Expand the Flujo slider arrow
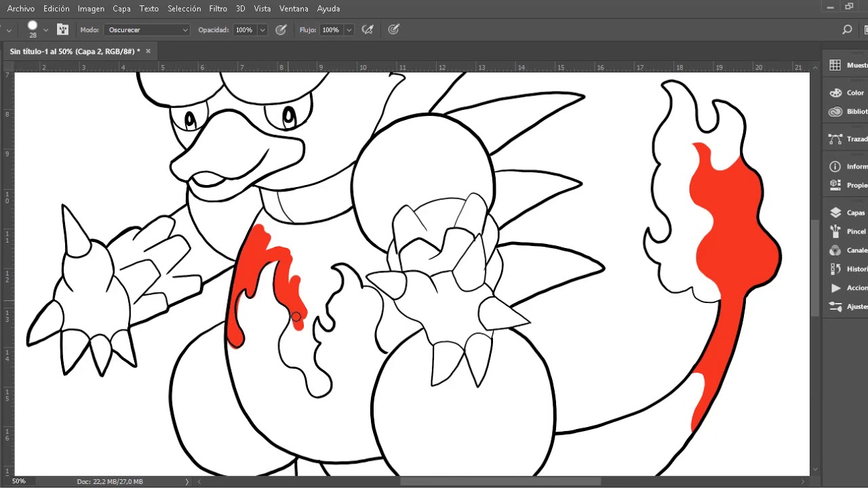 pos(349,30)
